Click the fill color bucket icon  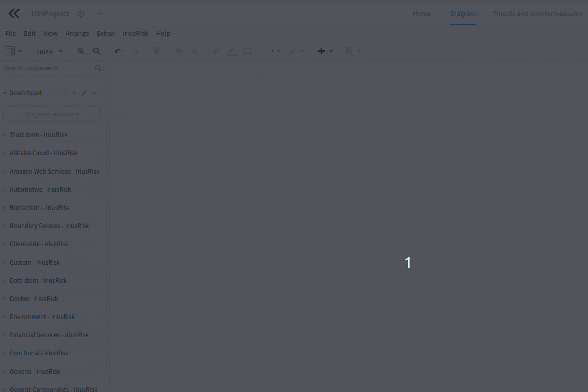pyautogui.click(x=216, y=51)
